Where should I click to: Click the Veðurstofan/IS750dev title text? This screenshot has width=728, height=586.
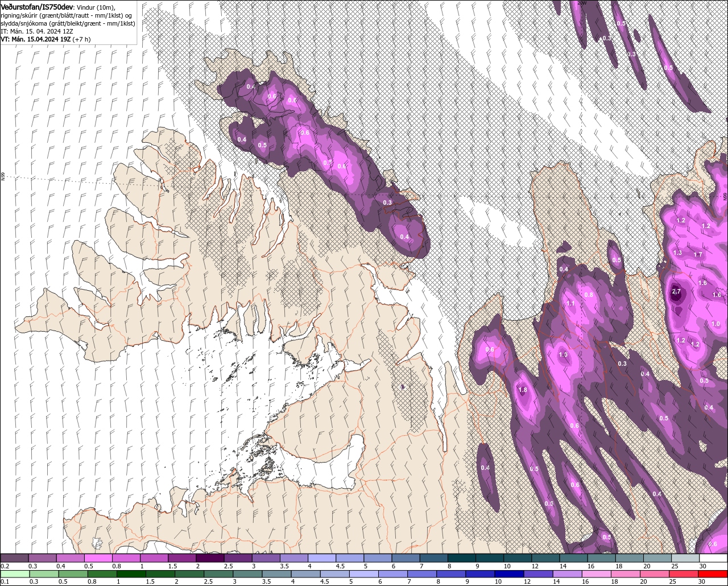pyautogui.click(x=37, y=6)
